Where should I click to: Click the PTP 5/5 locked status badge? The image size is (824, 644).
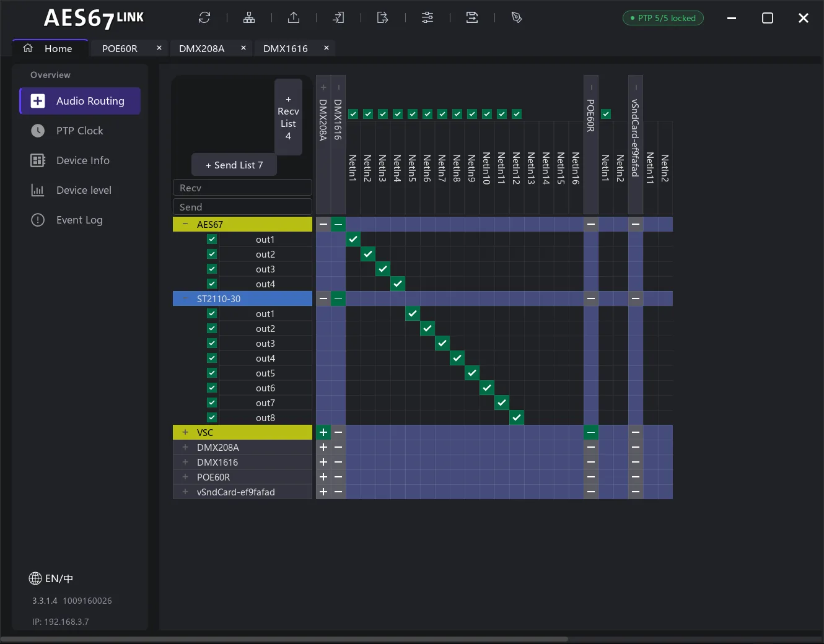tap(663, 18)
